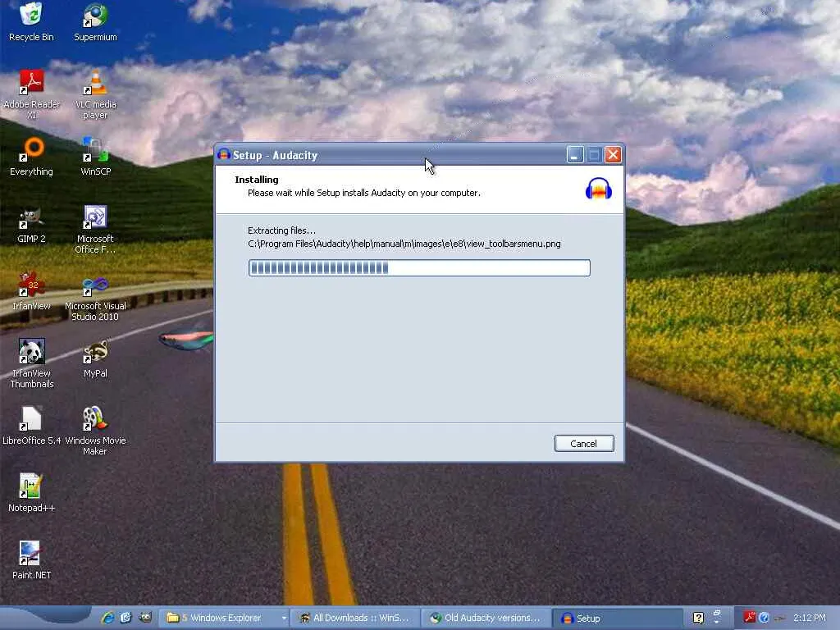This screenshot has height=630, width=840.
Task: Click the system clock showing 2:12 PM
Action: point(810,618)
